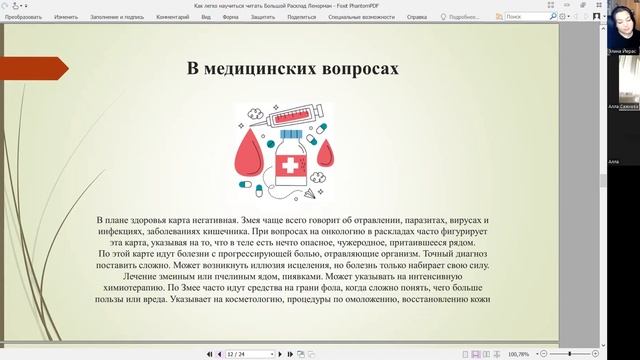Click the zoom percentage 100,78%
Screen dimensions: 640x360
pyautogui.click(x=518, y=354)
